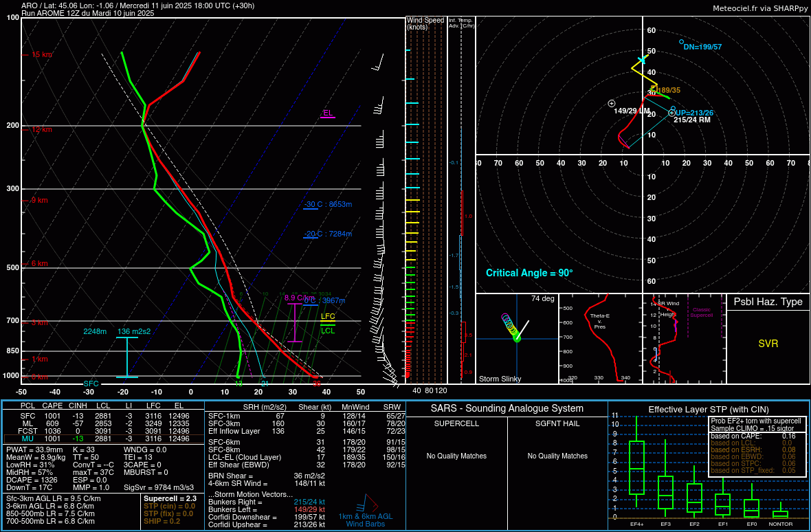Click the '15 km' height marker

point(41,54)
